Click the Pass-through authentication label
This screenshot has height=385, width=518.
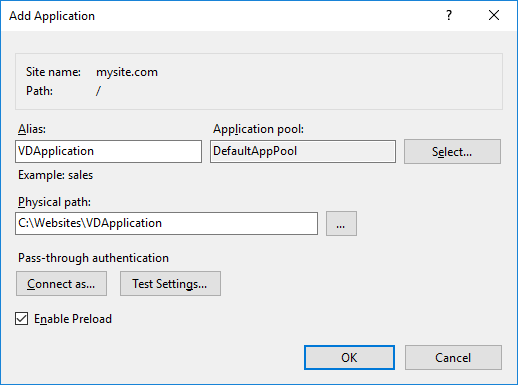[93, 258]
